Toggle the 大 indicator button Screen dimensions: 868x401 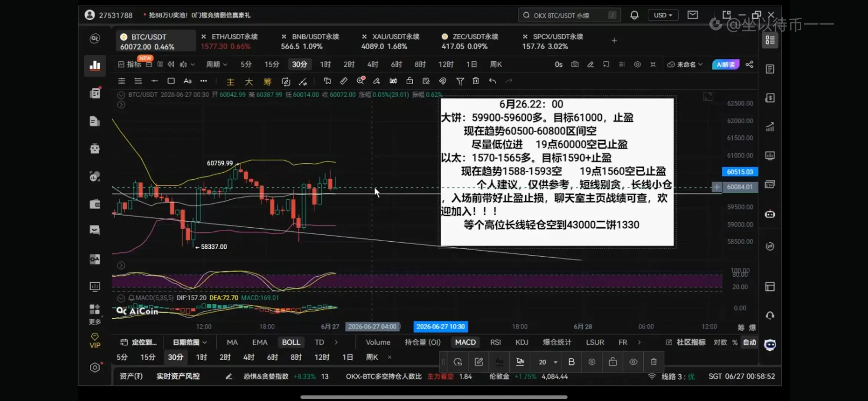tap(249, 82)
